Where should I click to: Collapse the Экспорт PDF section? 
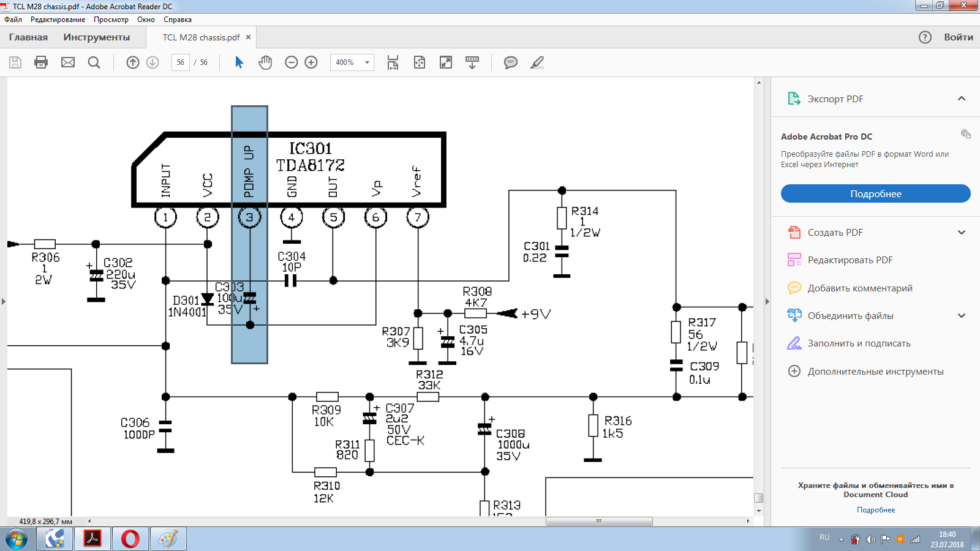pos(961,99)
